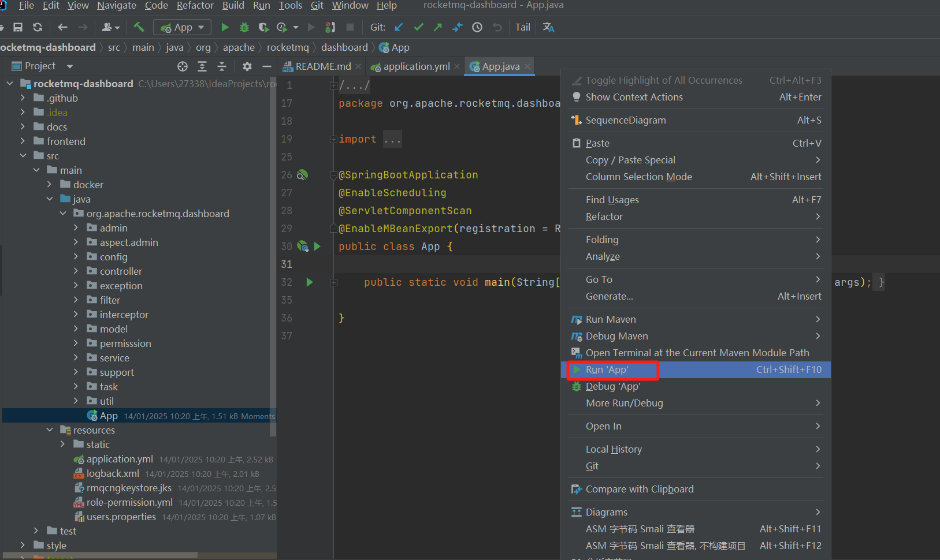The width and height of the screenshot is (940, 560).
Task: Collapse the src folder
Action: click(x=23, y=156)
